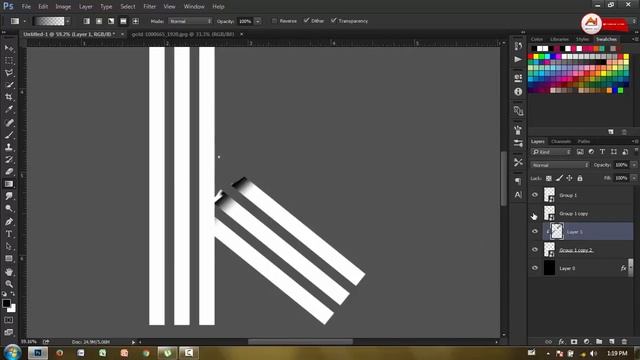Open the Image menu
This screenshot has width=640, height=360.
[x=63, y=7]
